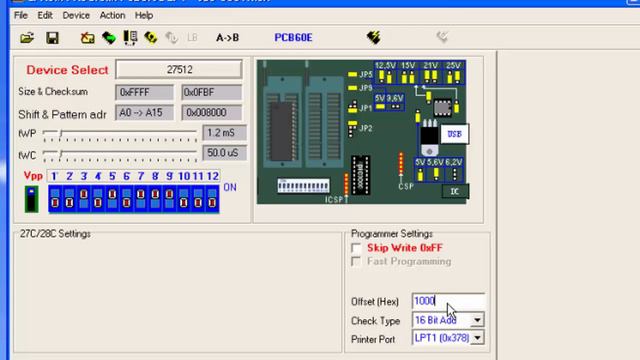This screenshot has width=640, height=360.
Task: Toggle DIP switch 7
Action: click(141, 198)
